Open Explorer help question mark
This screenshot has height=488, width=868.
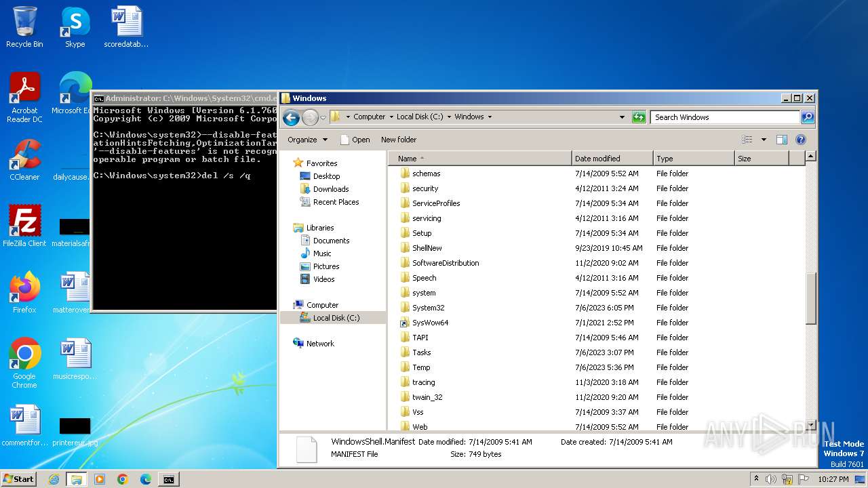[801, 140]
